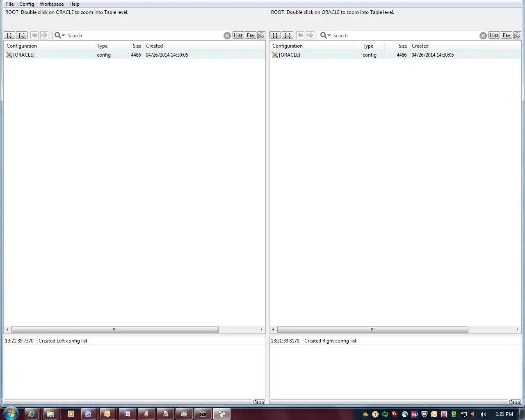Click '4486' size cell in right pane
The width and height of the screenshot is (525, 420).
pos(402,55)
